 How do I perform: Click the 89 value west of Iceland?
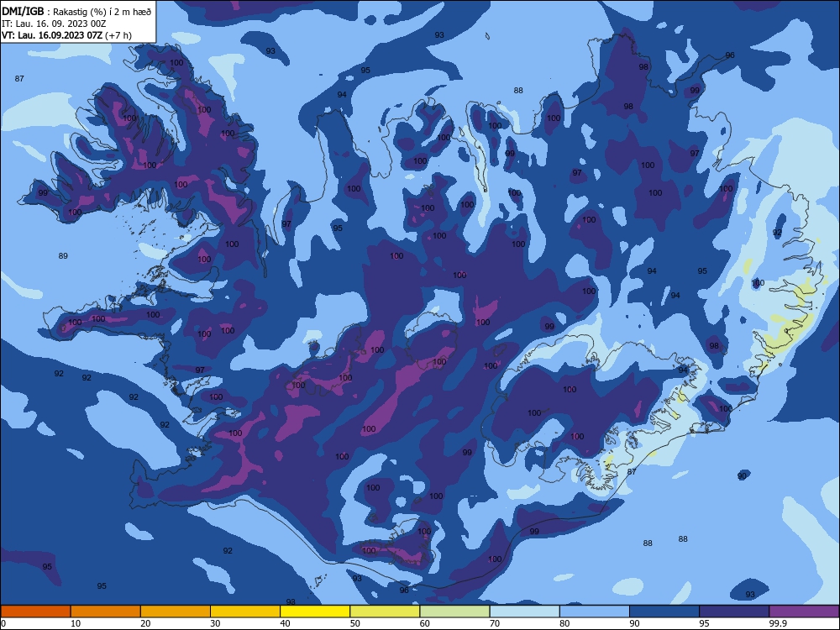[63, 256]
